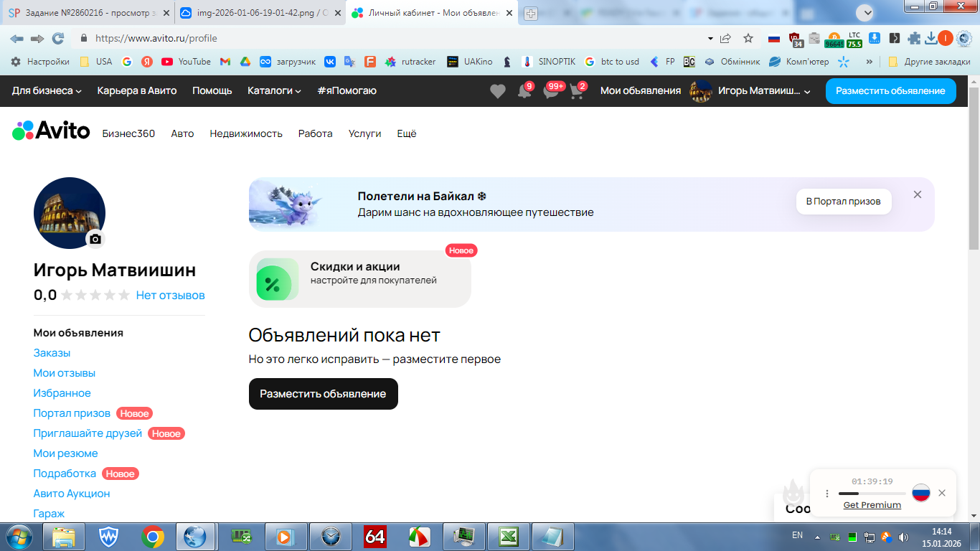This screenshot has width=980, height=551.
Task: Open the tab search dropdown button
Action: coord(865,12)
